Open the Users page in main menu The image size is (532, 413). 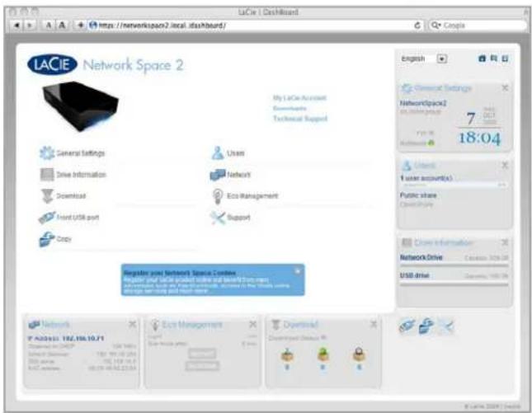(x=228, y=153)
